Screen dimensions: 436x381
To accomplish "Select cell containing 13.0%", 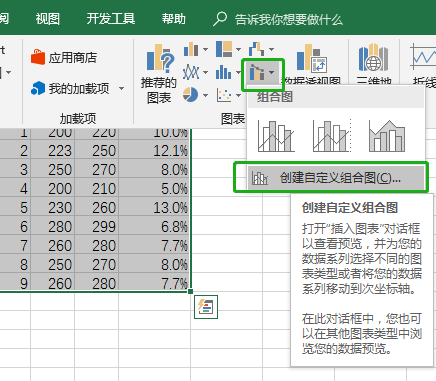I will [155, 208].
